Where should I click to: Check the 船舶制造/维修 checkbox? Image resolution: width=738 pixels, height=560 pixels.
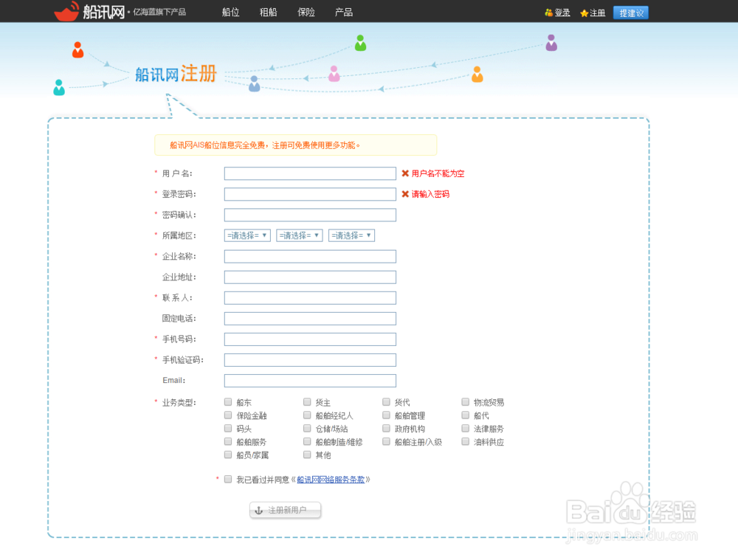tap(307, 441)
